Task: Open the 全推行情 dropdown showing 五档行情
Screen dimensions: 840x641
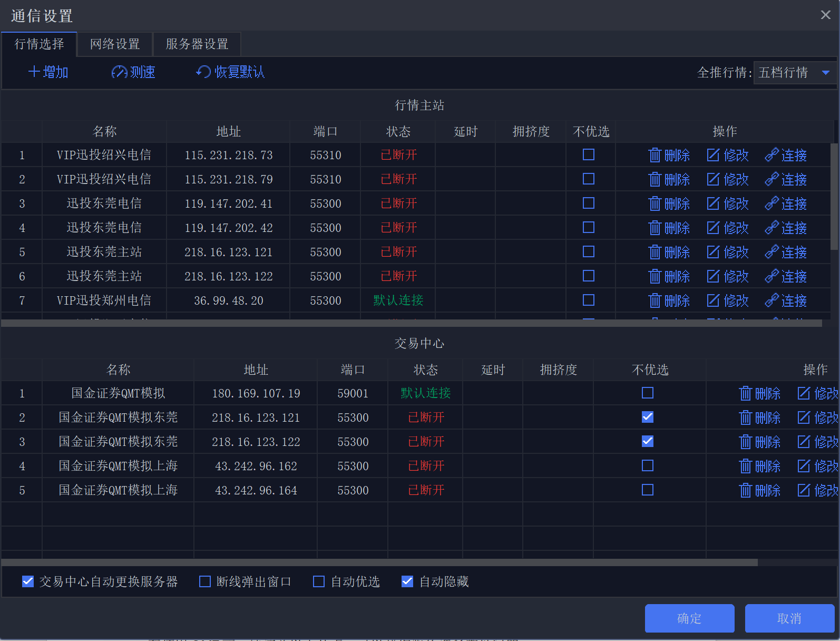Action: tap(794, 72)
